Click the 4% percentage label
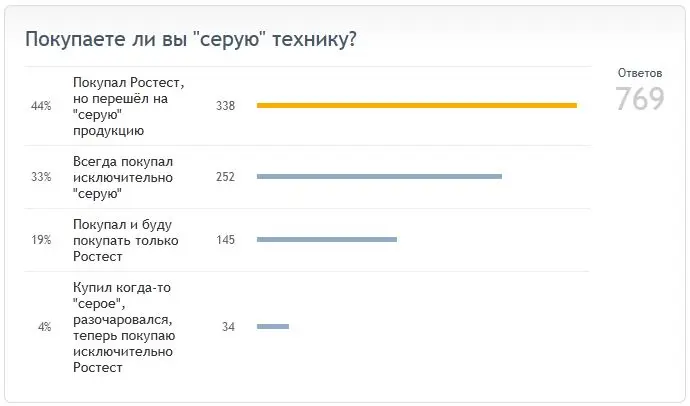Image resolution: width=690 pixels, height=406 pixels. coord(44,327)
